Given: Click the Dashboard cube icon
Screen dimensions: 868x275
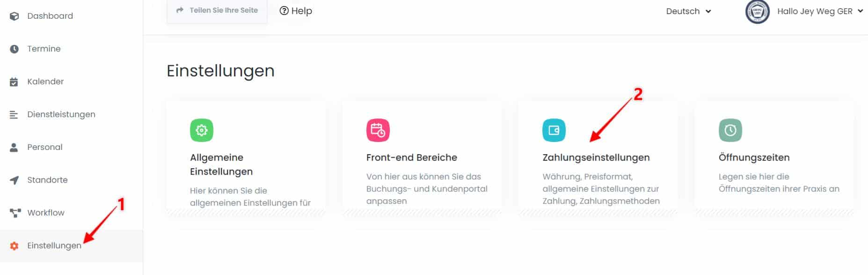Looking at the screenshot, I should point(14,16).
